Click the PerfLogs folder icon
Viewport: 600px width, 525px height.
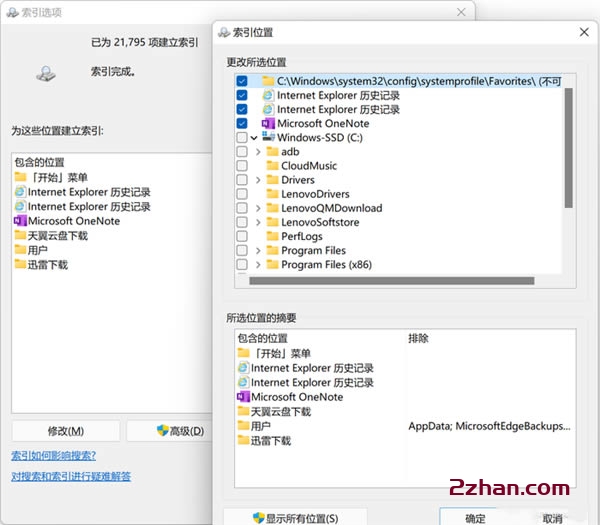click(272, 236)
